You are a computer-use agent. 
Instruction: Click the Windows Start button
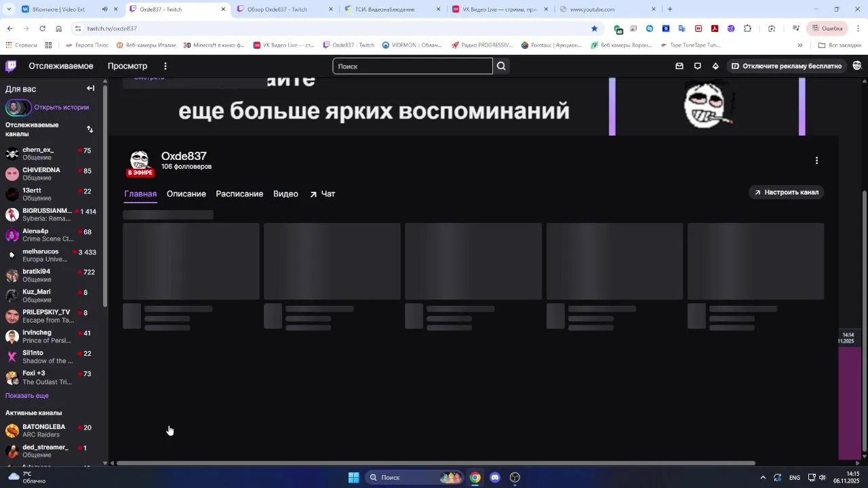pos(353,477)
